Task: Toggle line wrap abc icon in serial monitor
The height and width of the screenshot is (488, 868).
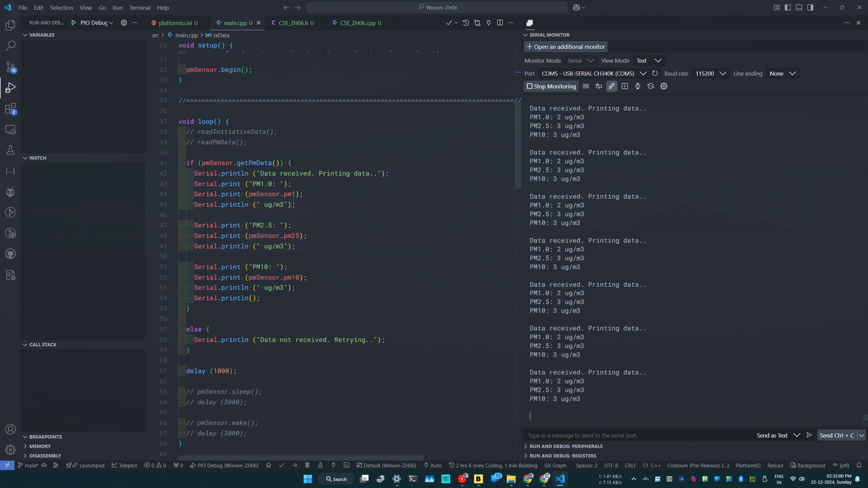Action: pyautogui.click(x=599, y=86)
